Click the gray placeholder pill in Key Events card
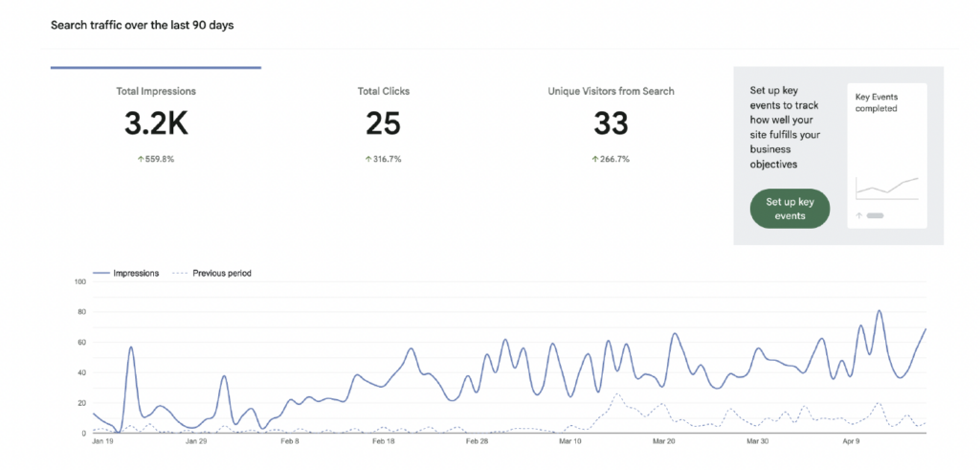980x470 pixels. click(x=875, y=215)
